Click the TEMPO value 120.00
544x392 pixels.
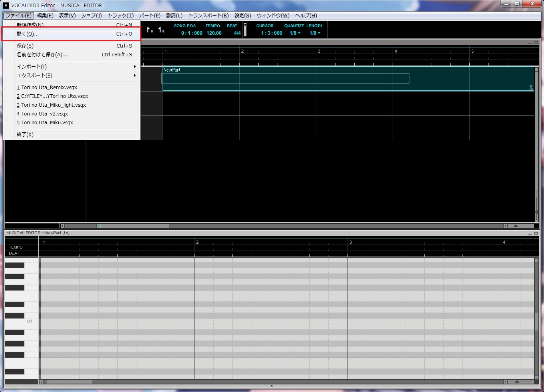214,33
